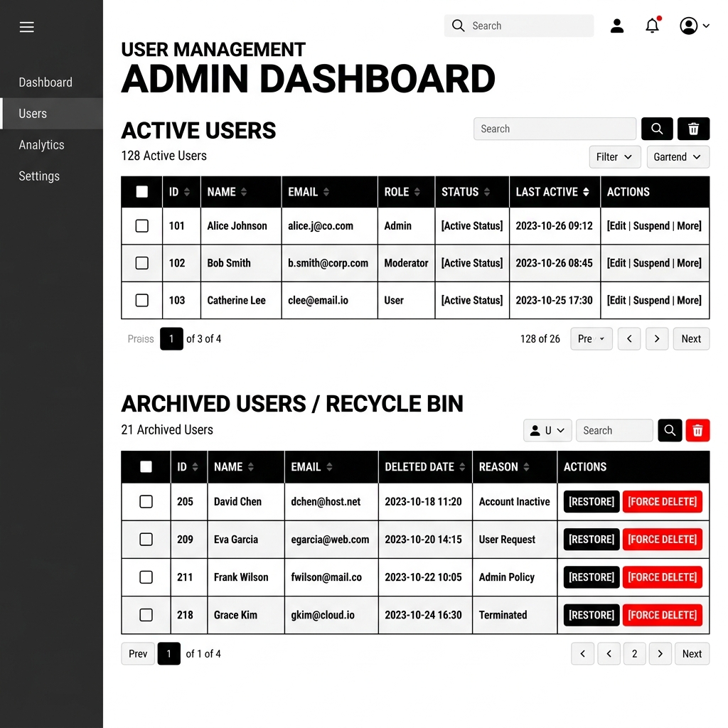Click actions cell for Alice Johnson
Screen dimensions: 728x728
[x=655, y=225]
